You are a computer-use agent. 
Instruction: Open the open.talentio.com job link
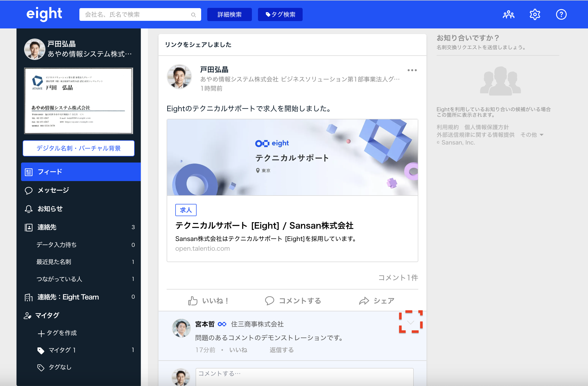click(x=202, y=248)
